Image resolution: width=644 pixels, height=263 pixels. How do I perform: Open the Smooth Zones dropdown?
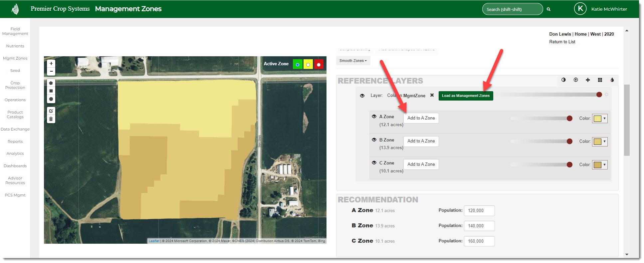pyautogui.click(x=353, y=61)
